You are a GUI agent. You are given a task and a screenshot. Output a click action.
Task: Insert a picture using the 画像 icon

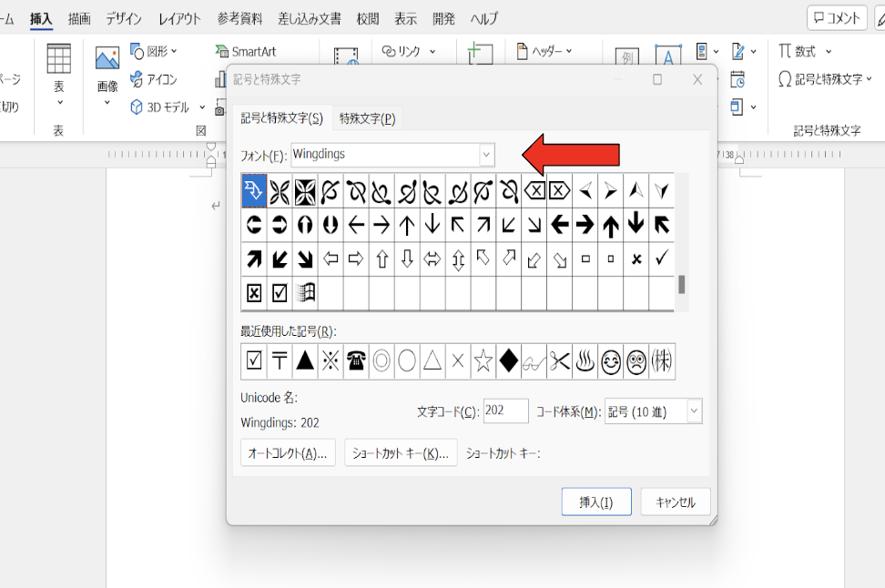pos(108,59)
